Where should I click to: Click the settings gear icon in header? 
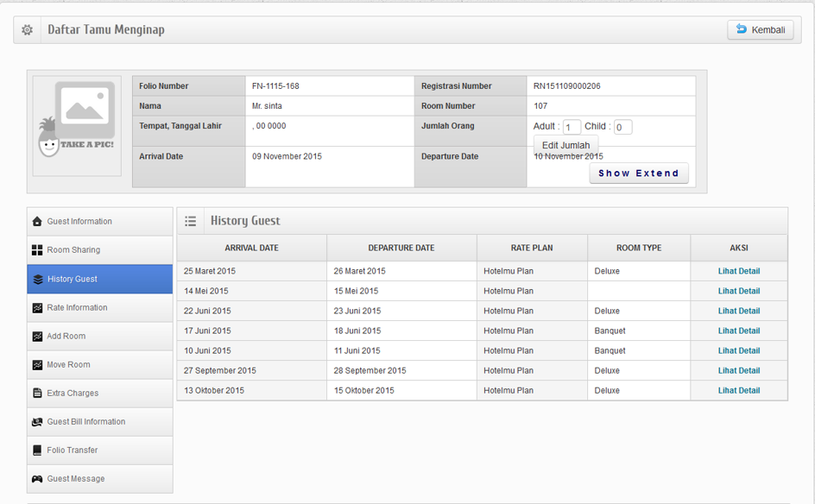click(28, 30)
